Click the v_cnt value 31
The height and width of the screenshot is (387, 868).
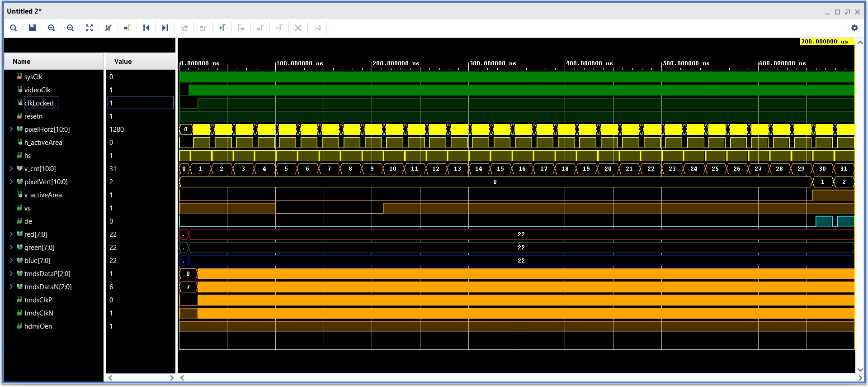click(x=113, y=169)
